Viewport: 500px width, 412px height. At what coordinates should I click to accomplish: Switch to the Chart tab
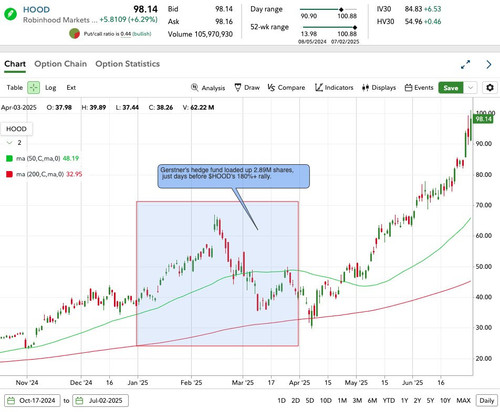click(15, 64)
